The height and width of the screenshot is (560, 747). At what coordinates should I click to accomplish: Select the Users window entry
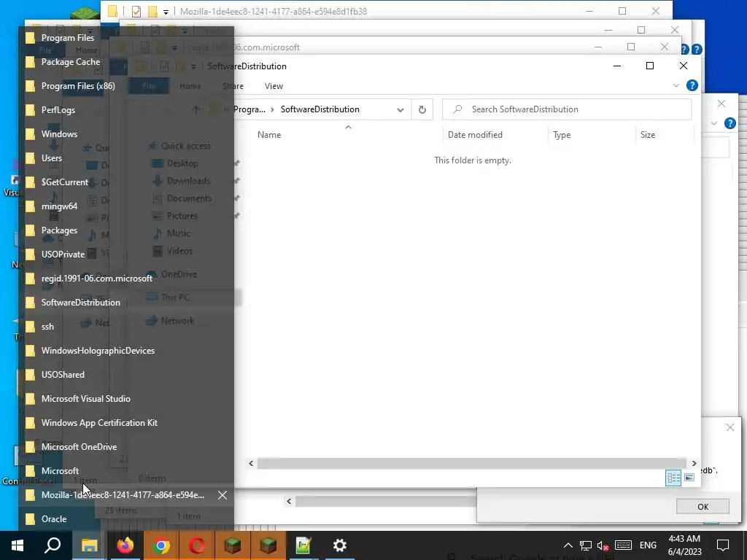tap(125, 158)
